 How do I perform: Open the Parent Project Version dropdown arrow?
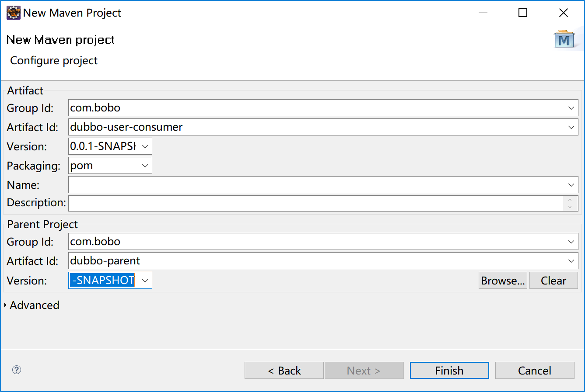point(145,281)
